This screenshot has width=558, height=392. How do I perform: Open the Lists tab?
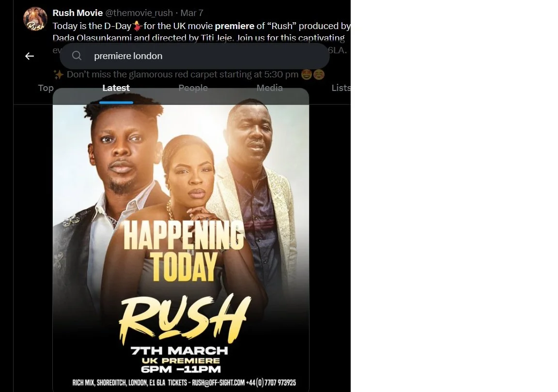click(341, 88)
